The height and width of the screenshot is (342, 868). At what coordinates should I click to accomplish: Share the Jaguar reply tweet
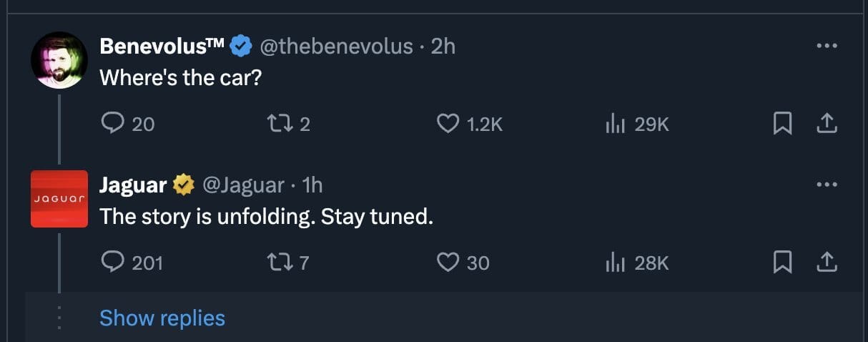pos(826,263)
